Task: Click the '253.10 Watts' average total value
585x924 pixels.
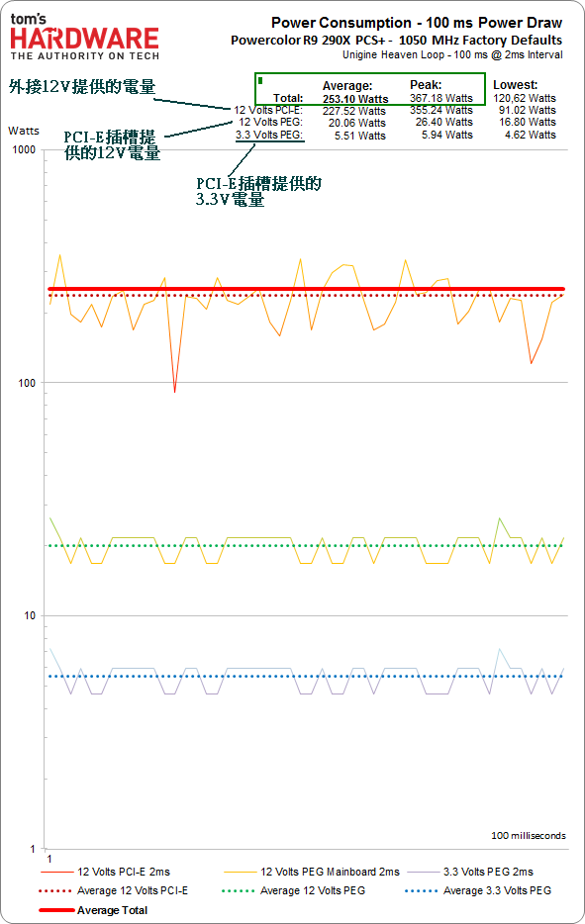Action: 355,99
